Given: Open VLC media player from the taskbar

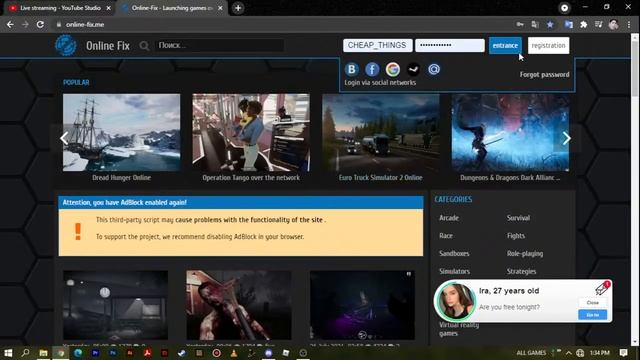Looking at the screenshot, I should 234,353.
